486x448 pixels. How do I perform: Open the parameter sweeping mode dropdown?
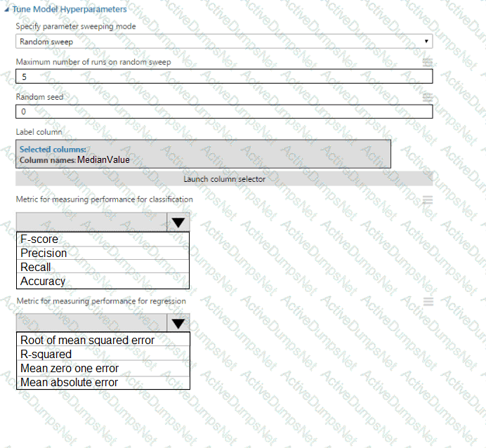click(224, 41)
